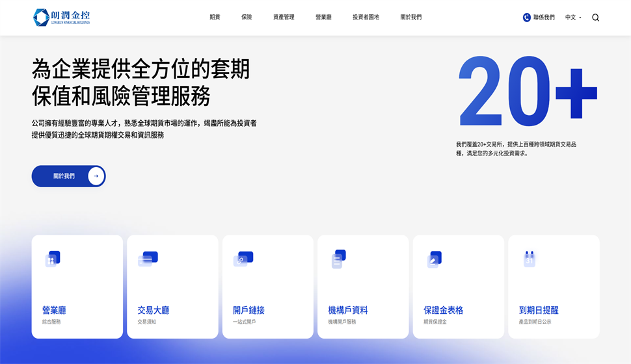Click the 保證金表格 edit form icon
Screen dimensions: 631x364
(x=434, y=259)
